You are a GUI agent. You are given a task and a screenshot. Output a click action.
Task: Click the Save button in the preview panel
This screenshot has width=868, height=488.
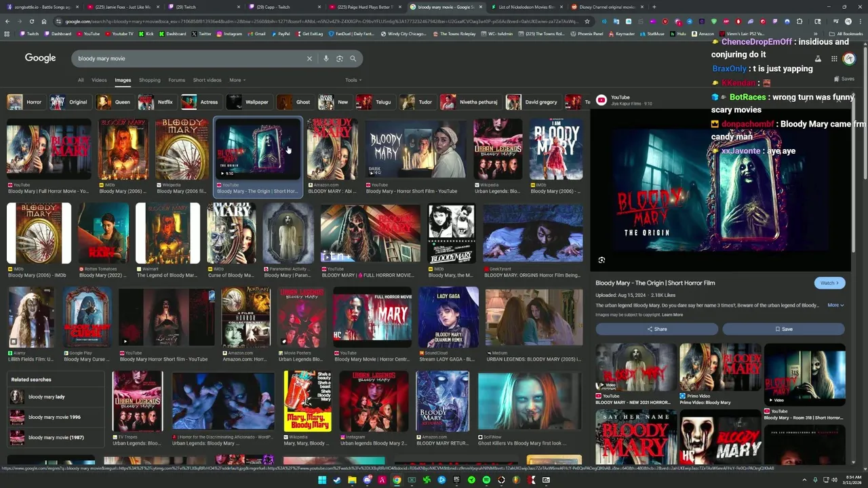click(783, 329)
